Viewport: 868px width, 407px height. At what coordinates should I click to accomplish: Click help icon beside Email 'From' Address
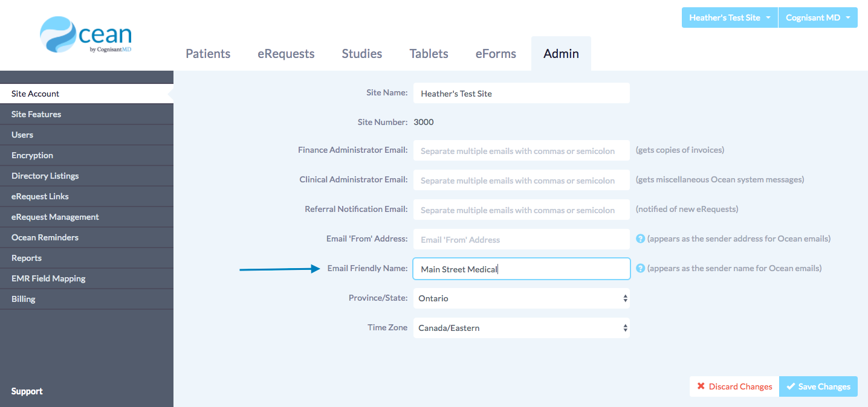640,239
